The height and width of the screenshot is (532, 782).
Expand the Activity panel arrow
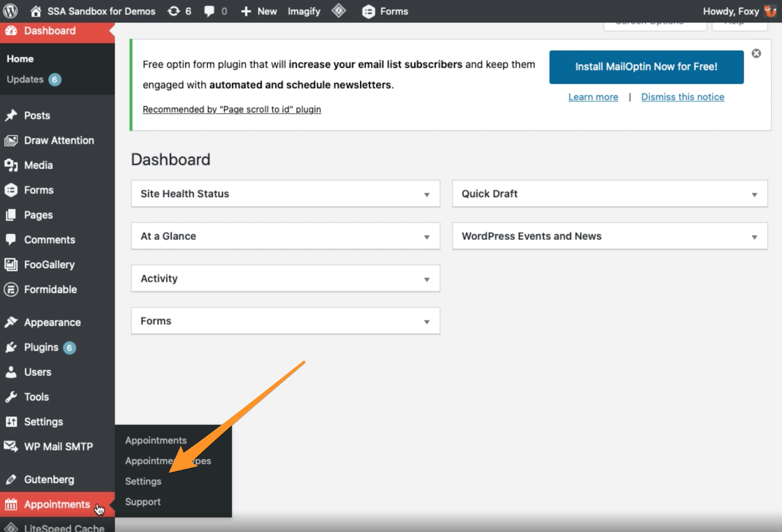[x=427, y=279]
